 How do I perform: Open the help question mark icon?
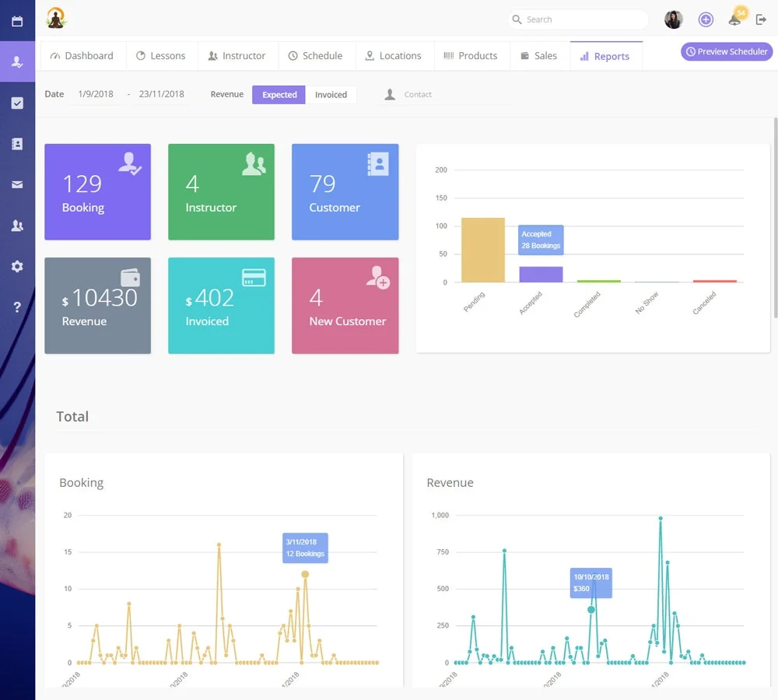(x=17, y=307)
